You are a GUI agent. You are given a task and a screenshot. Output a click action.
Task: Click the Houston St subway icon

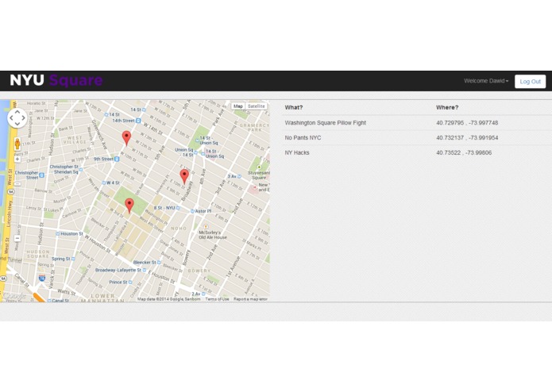click(x=57, y=234)
